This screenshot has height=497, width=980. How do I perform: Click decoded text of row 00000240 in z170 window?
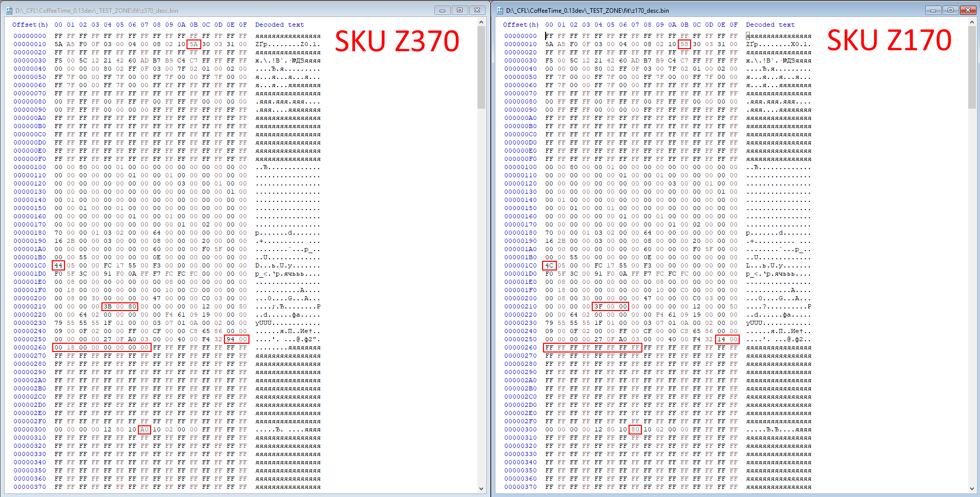779,331
